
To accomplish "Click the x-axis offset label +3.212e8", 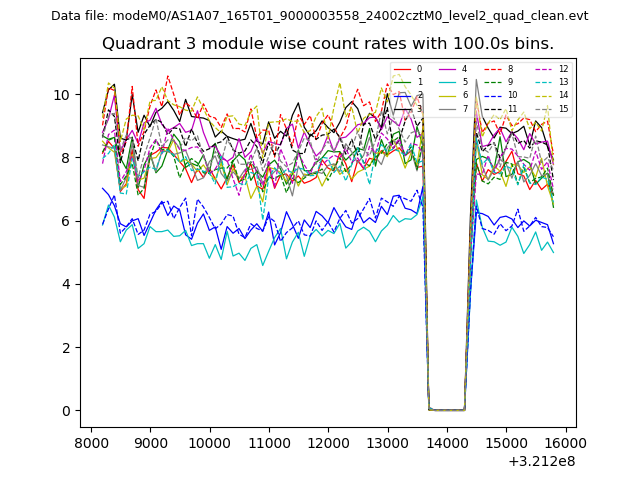I will point(540,461).
